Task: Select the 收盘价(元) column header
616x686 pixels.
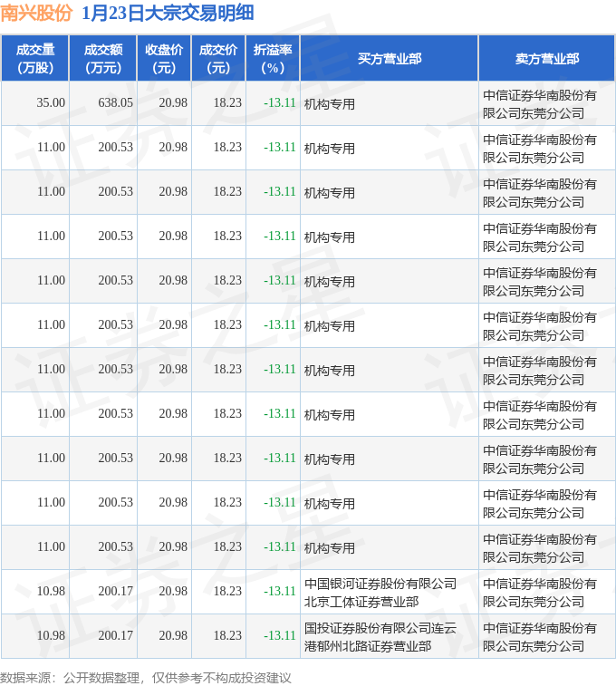Action: (x=164, y=58)
